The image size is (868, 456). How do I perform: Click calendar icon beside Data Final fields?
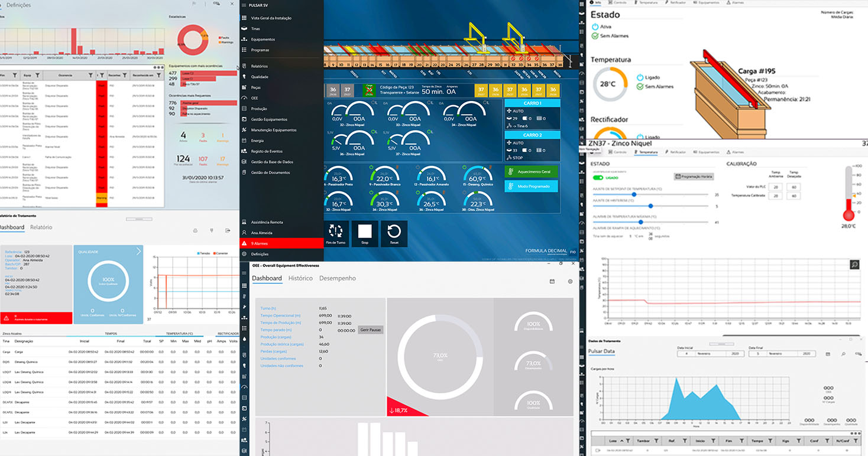click(827, 353)
